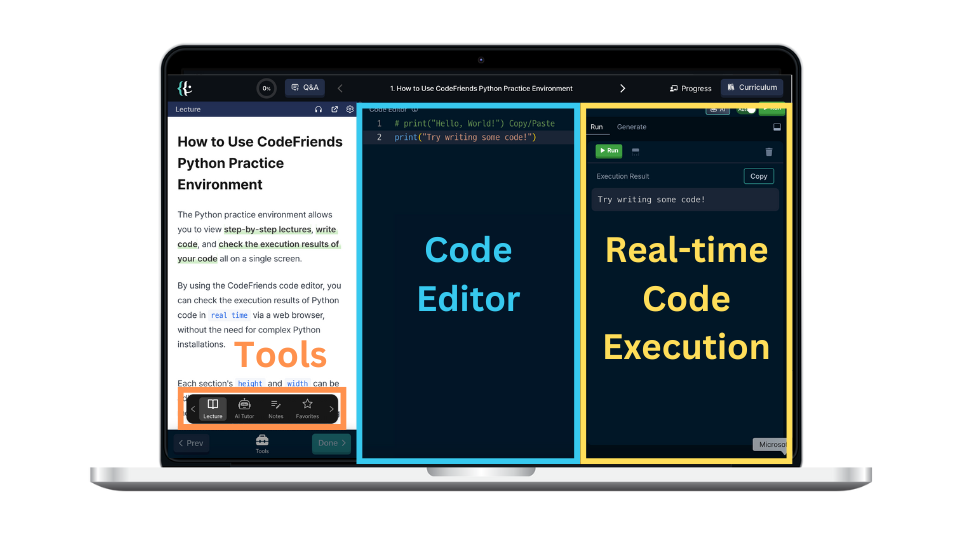960x540 pixels.
Task: Click the small icon right of green Run button
Action: [636, 151]
